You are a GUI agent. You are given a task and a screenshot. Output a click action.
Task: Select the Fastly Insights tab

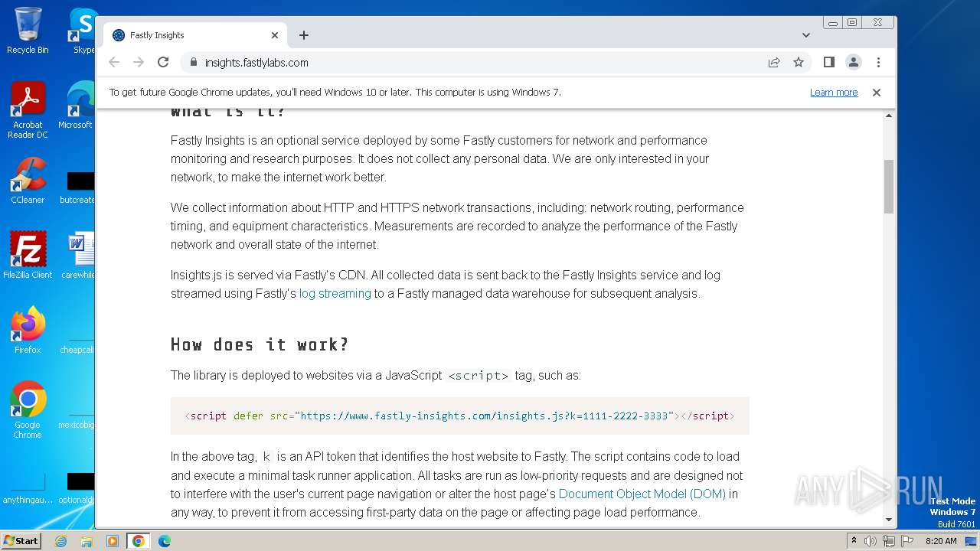pyautogui.click(x=195, y=35)
